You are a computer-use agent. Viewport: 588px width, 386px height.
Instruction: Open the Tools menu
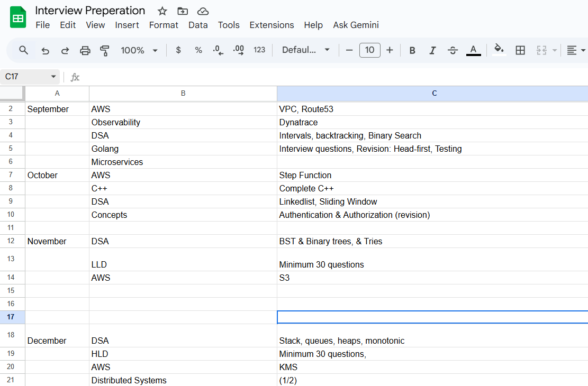(229, 25)
